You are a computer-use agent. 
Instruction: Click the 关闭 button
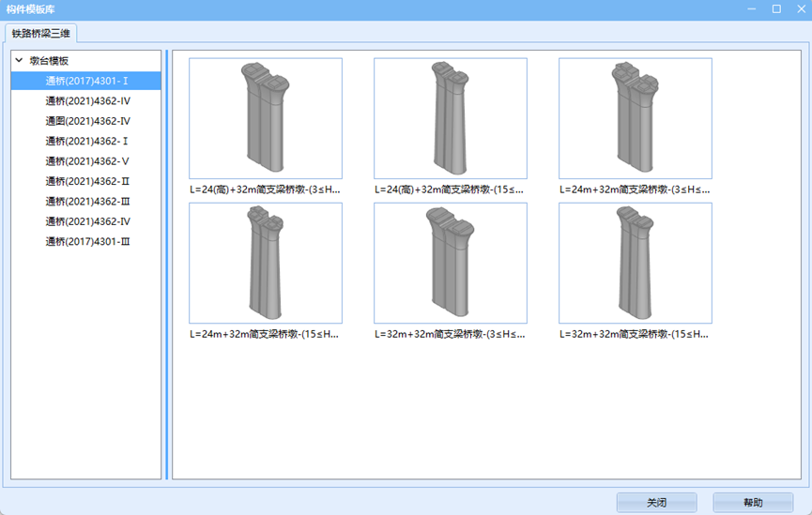656,503
